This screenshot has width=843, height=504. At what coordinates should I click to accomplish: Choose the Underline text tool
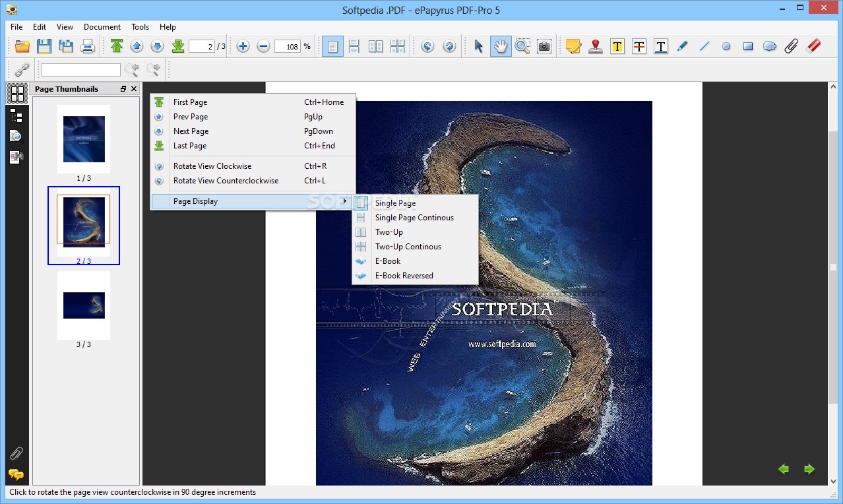pyautogui.click(x=661, y=46)
